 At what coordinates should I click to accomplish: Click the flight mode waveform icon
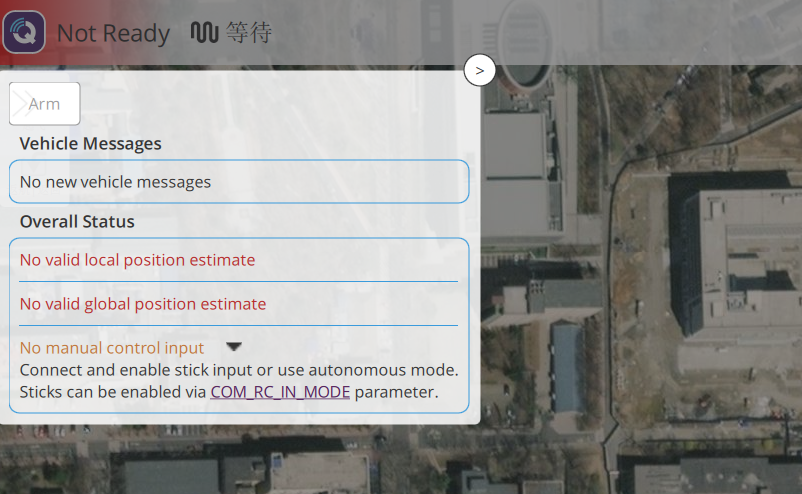click(x=205, y=32)
